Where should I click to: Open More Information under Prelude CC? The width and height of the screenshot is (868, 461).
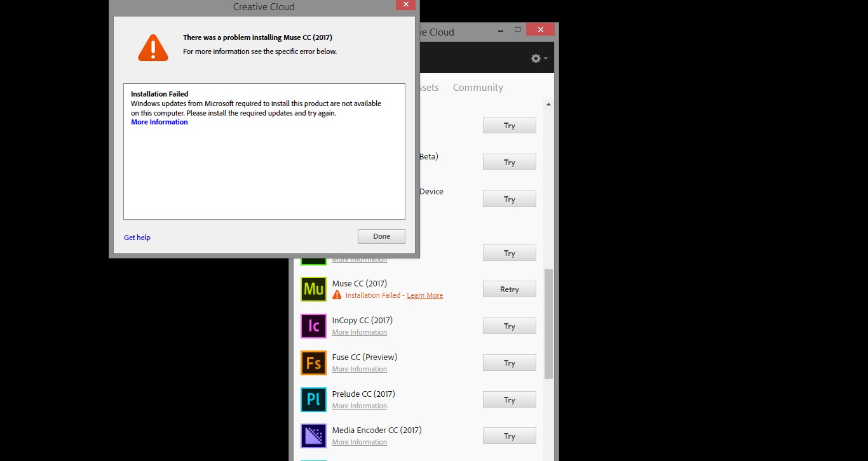360,406
